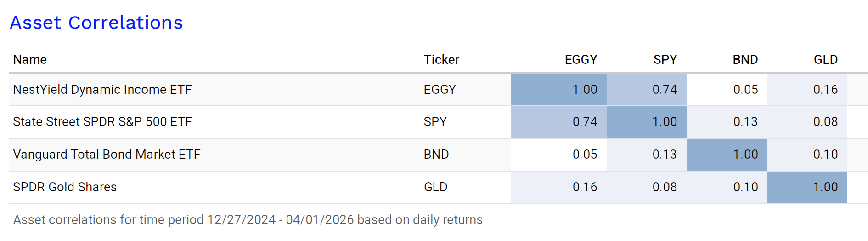Click the BND correlation column header
The width and height of the screenshot is (868, 241).
pyautogui.click(x=745, y=59)
